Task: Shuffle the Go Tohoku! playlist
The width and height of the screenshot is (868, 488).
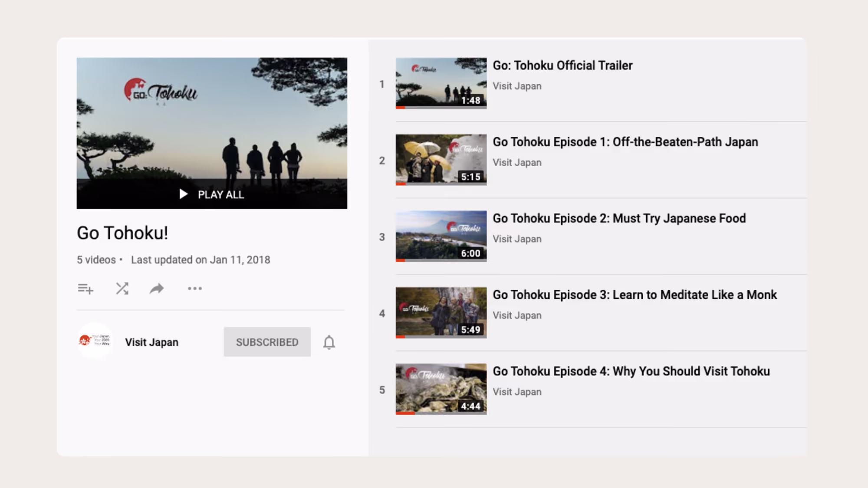Action: 122,288
